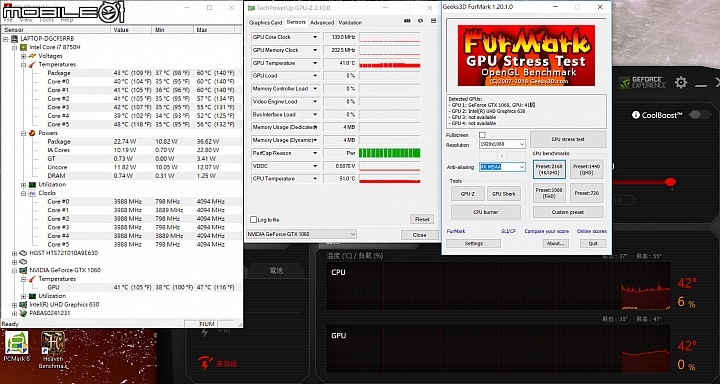
Task: Run the Preset:1440 (QHD) benchmark
Action: (x=586, y=169)
